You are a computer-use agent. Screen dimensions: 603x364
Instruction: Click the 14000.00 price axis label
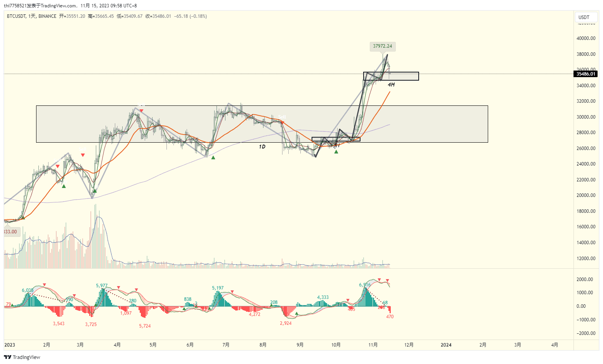(x=586, y=243)
